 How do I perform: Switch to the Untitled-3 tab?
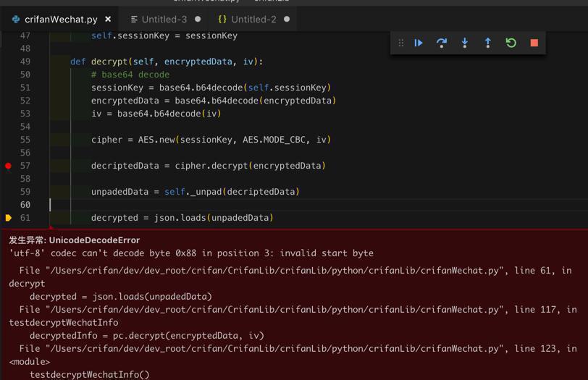pos(164,20)
